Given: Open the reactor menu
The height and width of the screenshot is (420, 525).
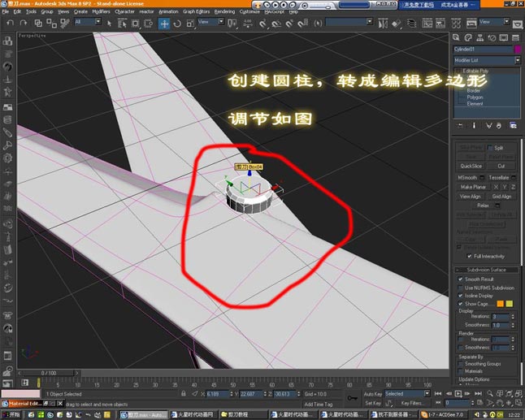Looking at the screenshot, I should [x=146, y=11].
